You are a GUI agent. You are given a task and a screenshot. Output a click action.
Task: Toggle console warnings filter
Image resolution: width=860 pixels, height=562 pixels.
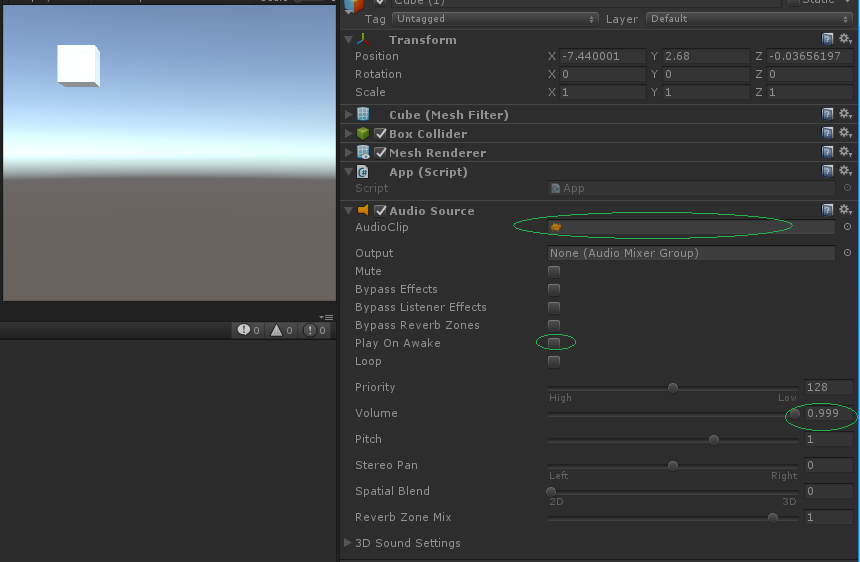(x=282, y=330)
